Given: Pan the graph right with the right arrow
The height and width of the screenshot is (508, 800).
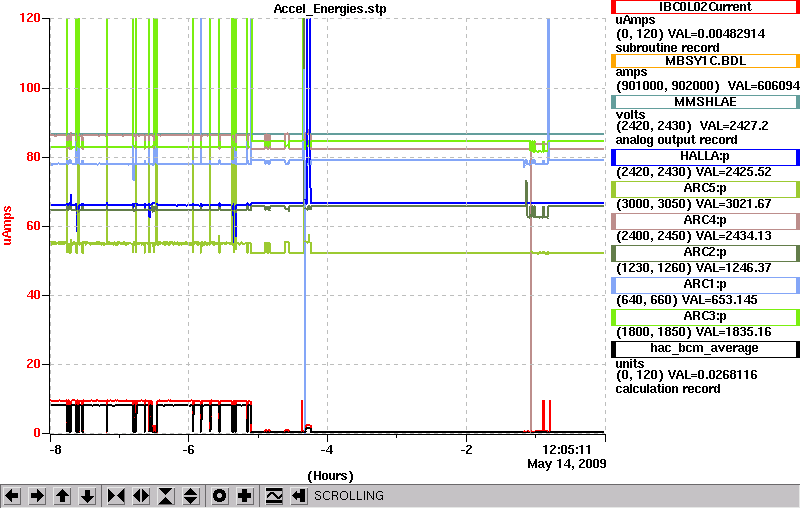Looking at the screenshot, I should [37, 496].
